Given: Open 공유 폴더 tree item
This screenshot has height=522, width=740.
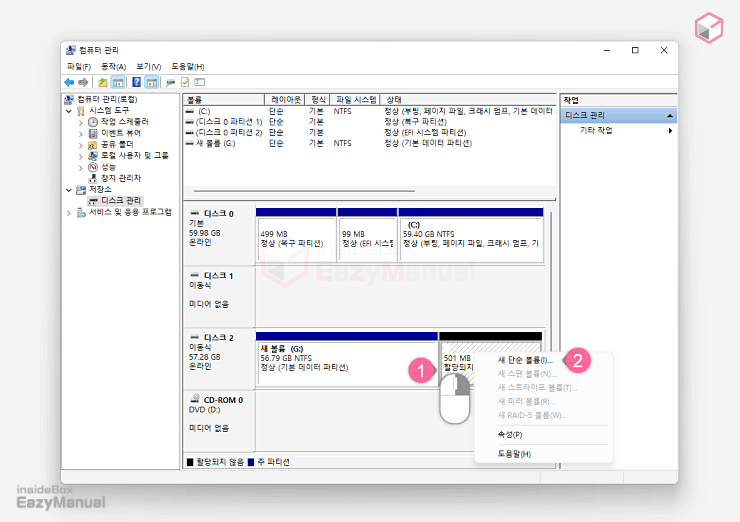Looking at the screenshot, I should pyautogui.click(x=117, y=144).
